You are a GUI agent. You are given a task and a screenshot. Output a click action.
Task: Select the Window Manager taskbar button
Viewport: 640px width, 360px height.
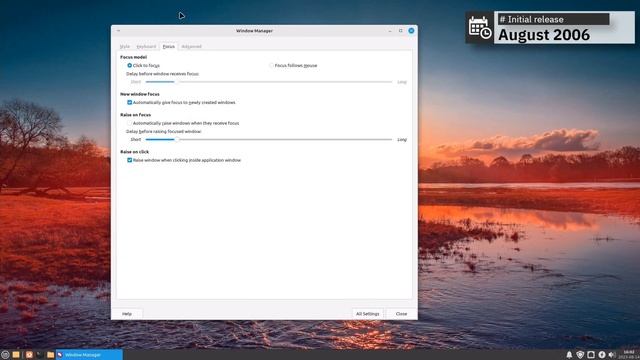89,355
